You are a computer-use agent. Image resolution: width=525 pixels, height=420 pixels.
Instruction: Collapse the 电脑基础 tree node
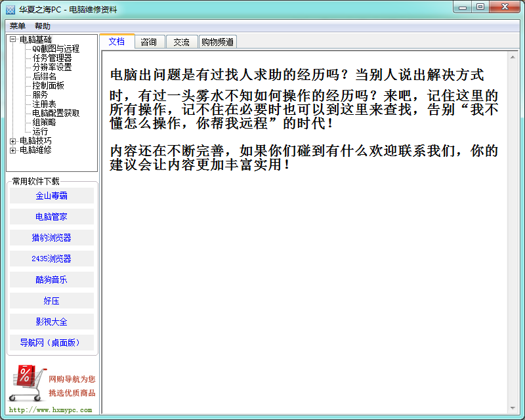[12, 39]
